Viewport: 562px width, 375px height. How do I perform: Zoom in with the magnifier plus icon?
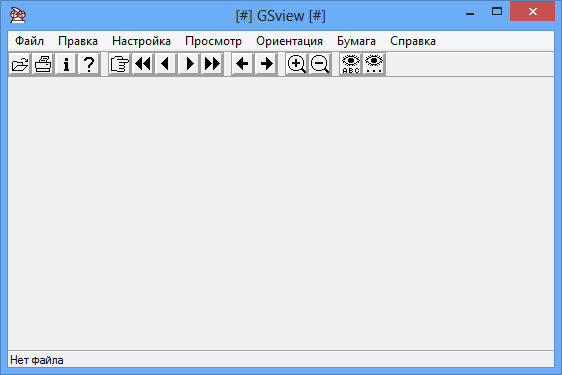[297, 64]
